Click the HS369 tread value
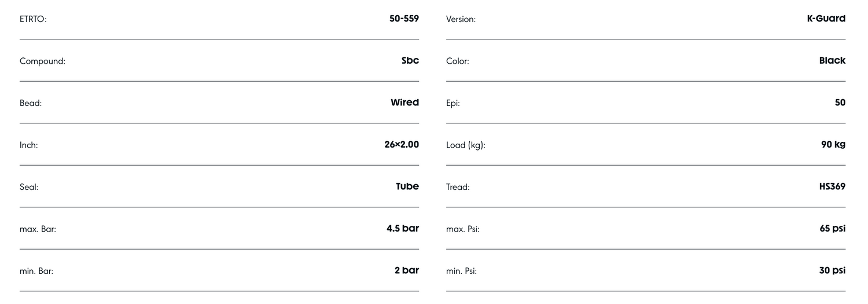Viewport: 868px width, 304px height. (832, 186)
